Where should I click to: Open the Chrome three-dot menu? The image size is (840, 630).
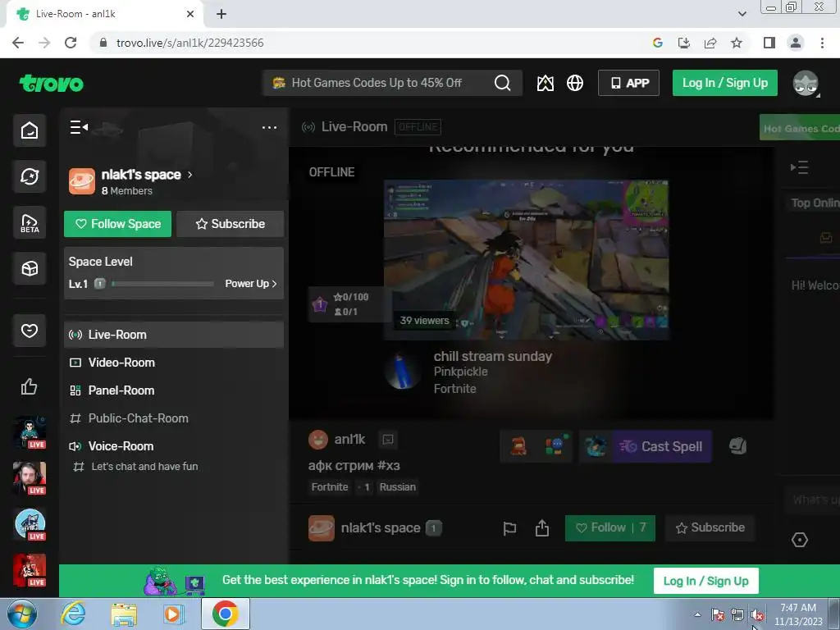click(x=822, y=43)
